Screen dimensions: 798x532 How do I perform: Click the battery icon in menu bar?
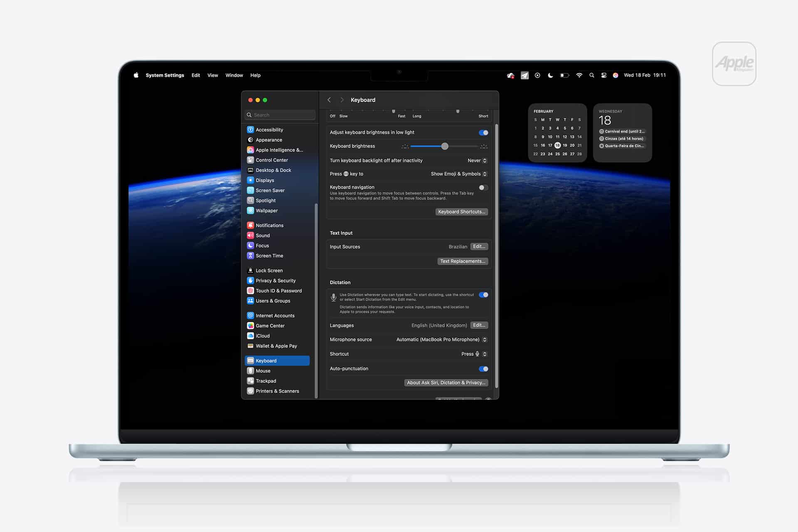[x=564, y=75]
